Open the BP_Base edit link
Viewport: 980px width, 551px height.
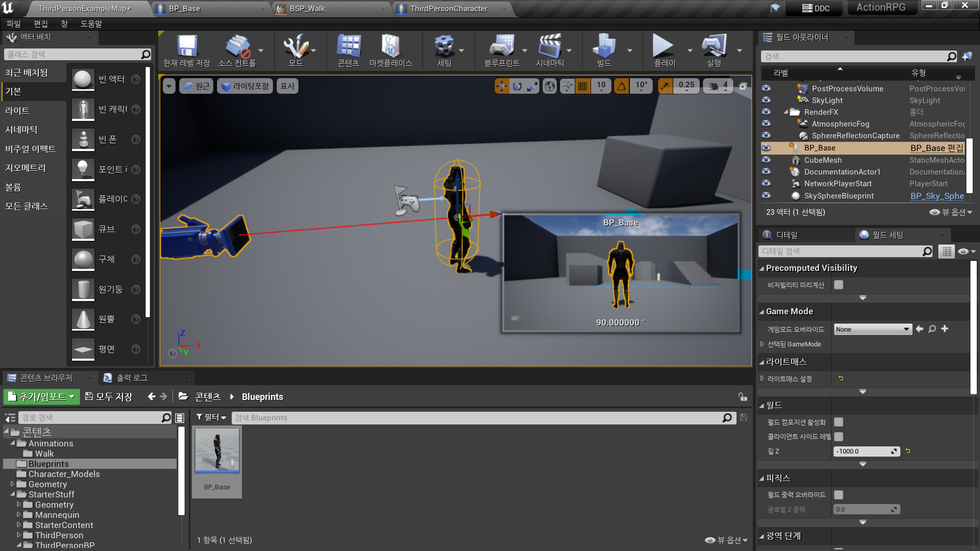(937, 148)
